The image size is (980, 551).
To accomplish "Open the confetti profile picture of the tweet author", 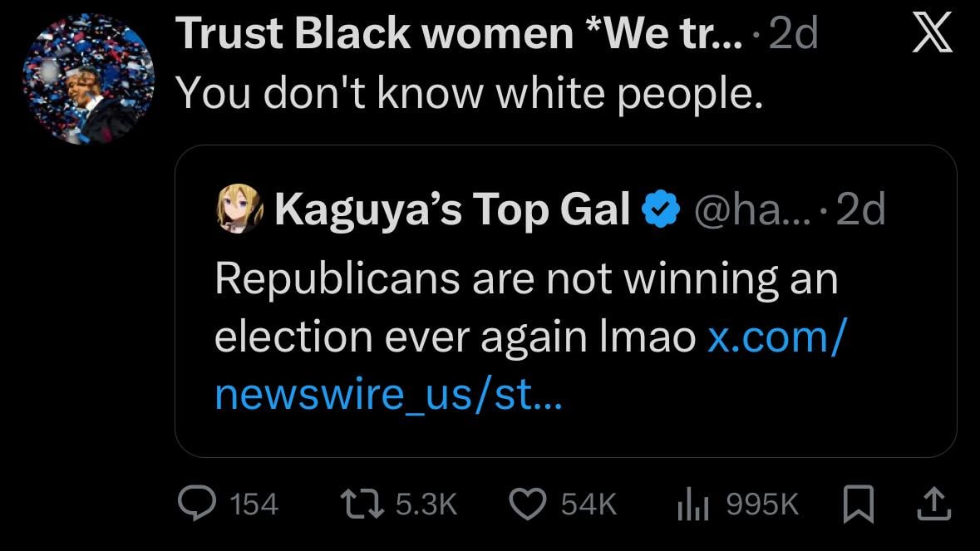I will click(89, 79).
